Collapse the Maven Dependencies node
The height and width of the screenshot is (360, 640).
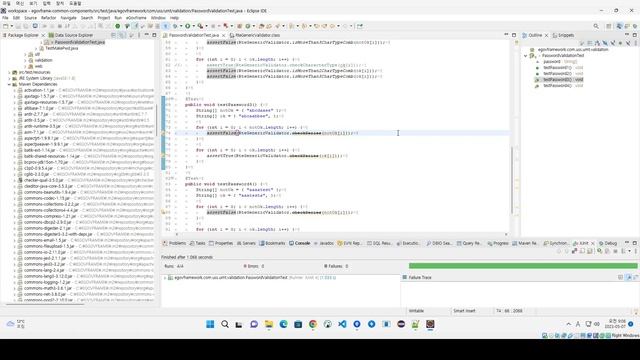pos(9,84)
